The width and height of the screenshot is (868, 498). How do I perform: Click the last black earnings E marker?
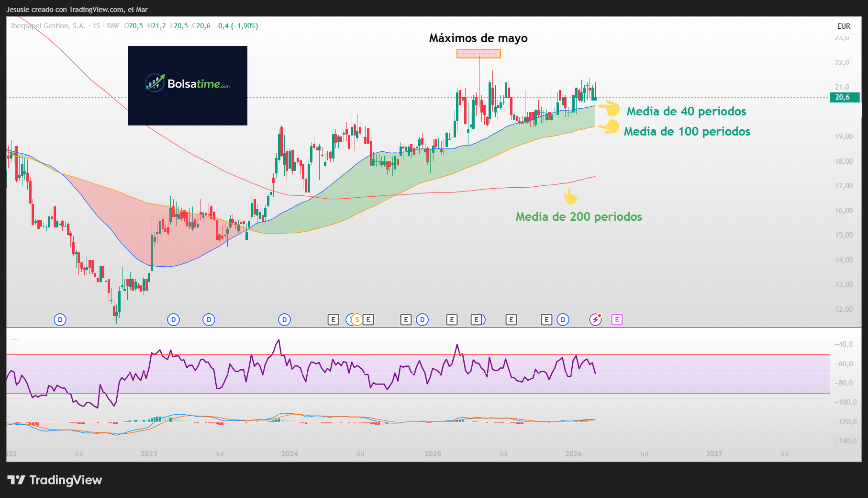[x=546, y=320]
